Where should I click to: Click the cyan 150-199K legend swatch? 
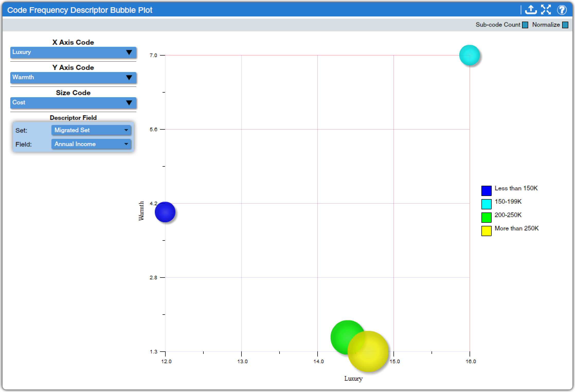pos(486,204)
